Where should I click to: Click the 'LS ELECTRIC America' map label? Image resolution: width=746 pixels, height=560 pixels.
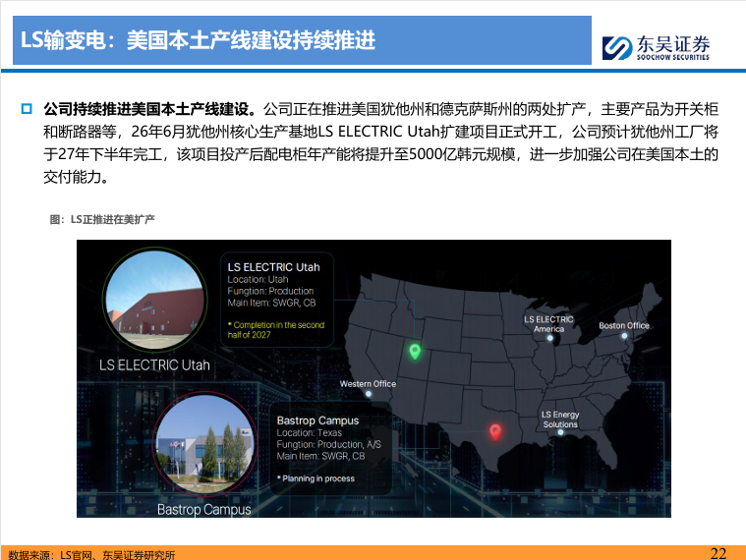tap(548, 324)
